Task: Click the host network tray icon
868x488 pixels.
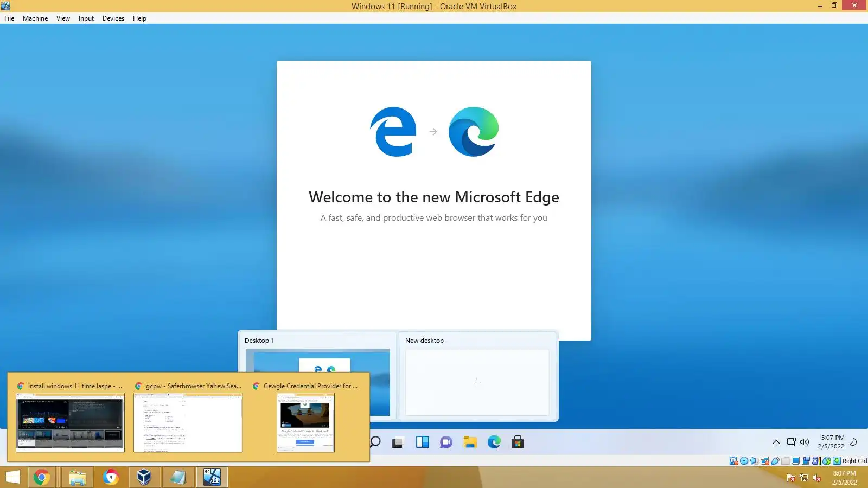Action: tap(804, 478)
